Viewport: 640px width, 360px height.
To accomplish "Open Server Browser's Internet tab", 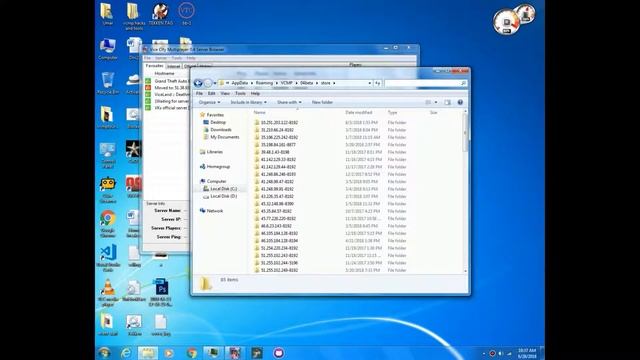I will [x=173, y=66].
